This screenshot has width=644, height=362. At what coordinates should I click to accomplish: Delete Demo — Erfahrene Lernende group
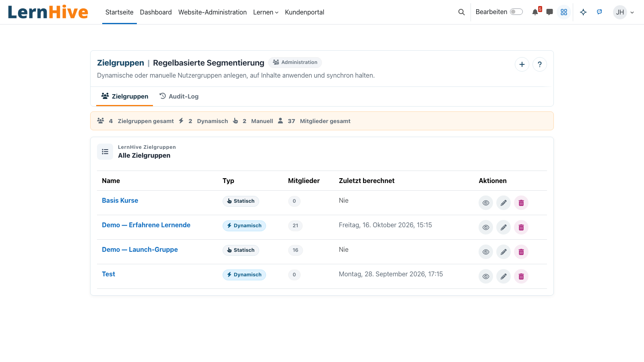pos(521,227)
